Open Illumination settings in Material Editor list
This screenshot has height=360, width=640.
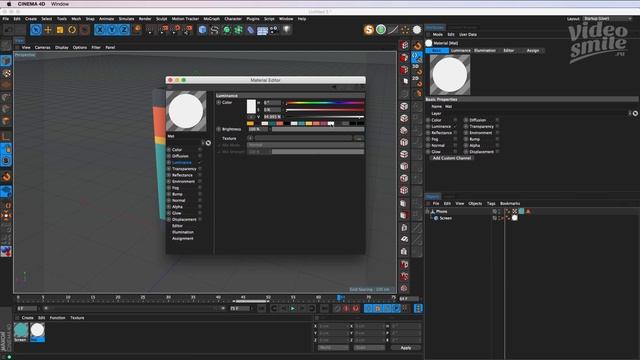(183, 232)
